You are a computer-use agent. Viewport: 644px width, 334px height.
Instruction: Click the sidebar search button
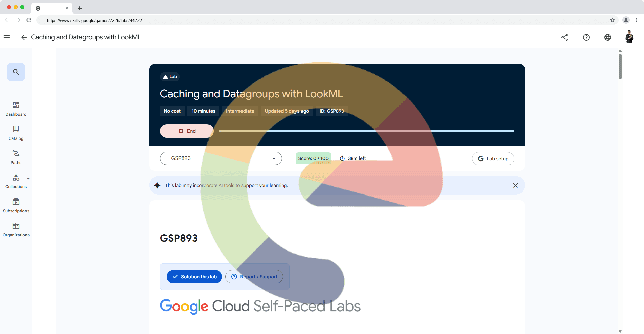16,72
